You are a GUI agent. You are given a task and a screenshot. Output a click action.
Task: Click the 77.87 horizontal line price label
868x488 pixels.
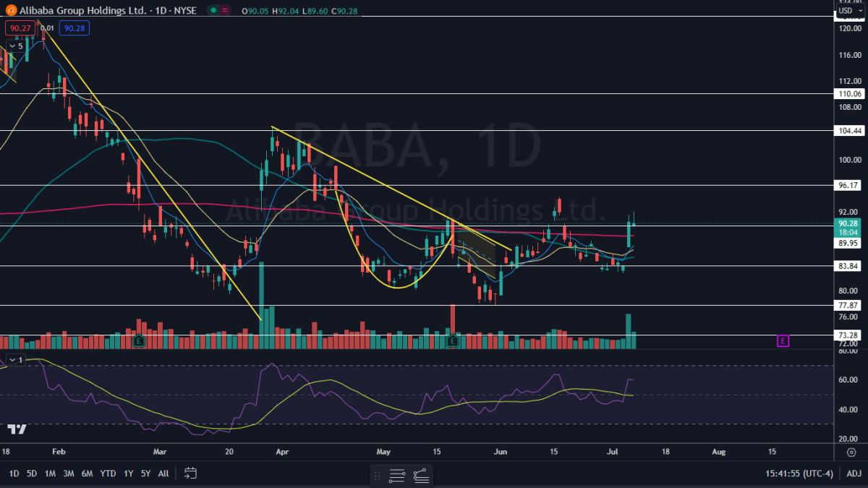(x=848, y=306)
